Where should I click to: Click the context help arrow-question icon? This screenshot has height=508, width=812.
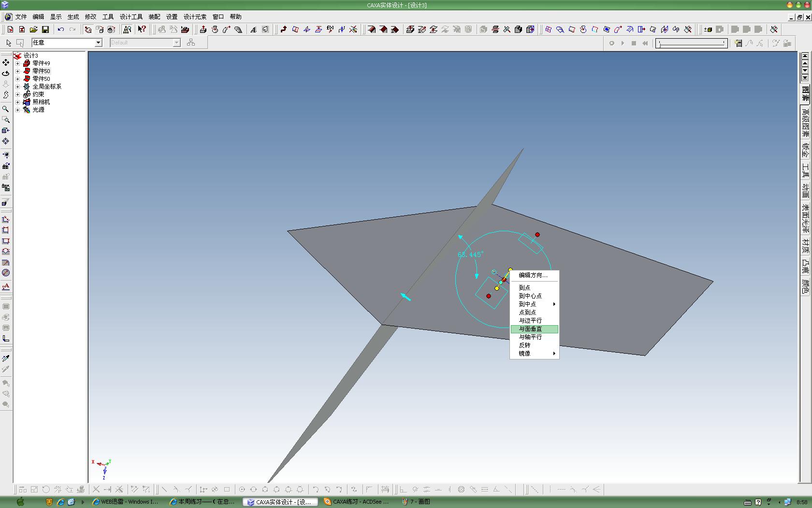(x=142, y=30)
